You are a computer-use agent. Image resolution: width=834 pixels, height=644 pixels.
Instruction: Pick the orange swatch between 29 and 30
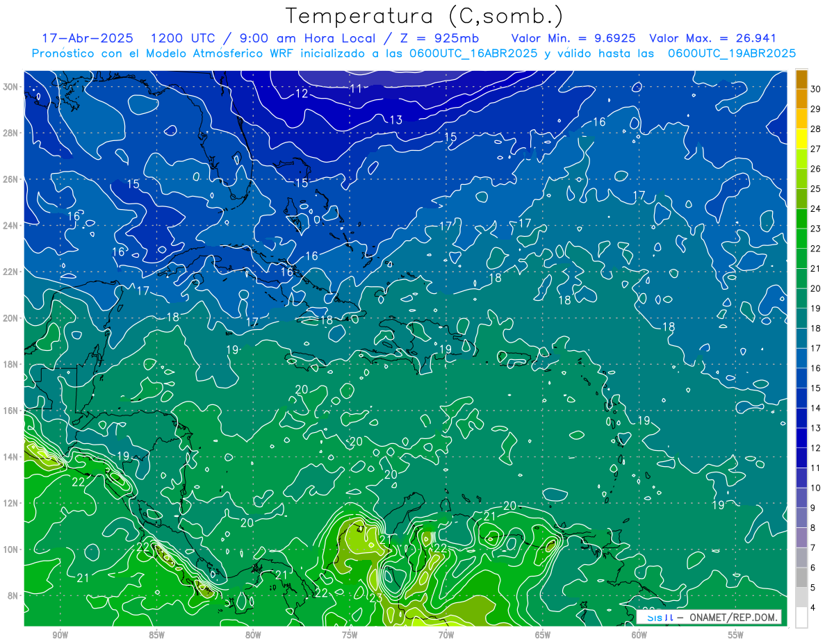pyautogui.click(x=801, y=99)
